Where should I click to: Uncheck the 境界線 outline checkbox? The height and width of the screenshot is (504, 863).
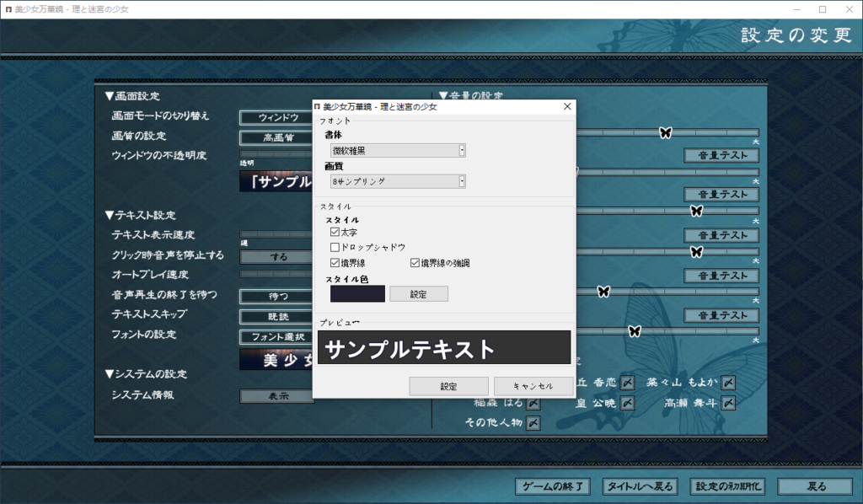click(x=335, y=263)
